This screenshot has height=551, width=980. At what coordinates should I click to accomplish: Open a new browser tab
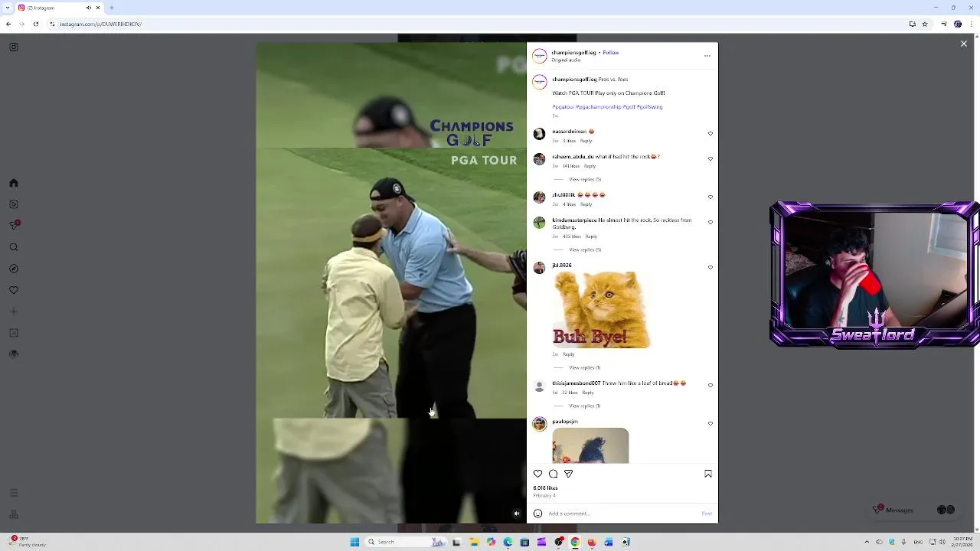point(112,8)
